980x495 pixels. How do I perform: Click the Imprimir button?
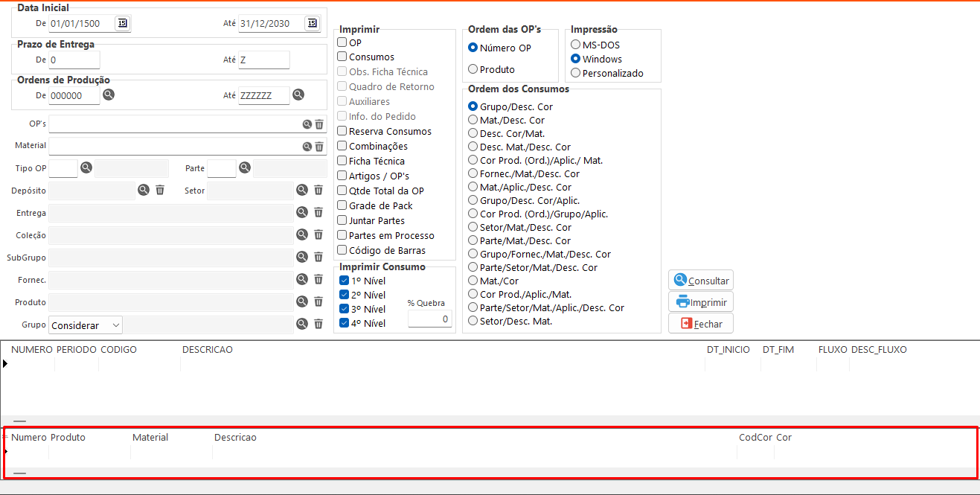click(701, 302)
